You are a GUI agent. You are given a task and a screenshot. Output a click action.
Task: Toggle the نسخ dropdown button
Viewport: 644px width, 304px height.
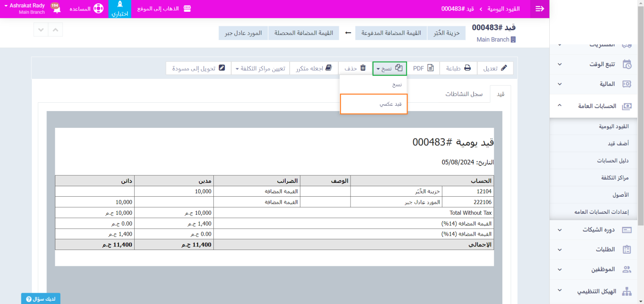(x=390, y=68)
